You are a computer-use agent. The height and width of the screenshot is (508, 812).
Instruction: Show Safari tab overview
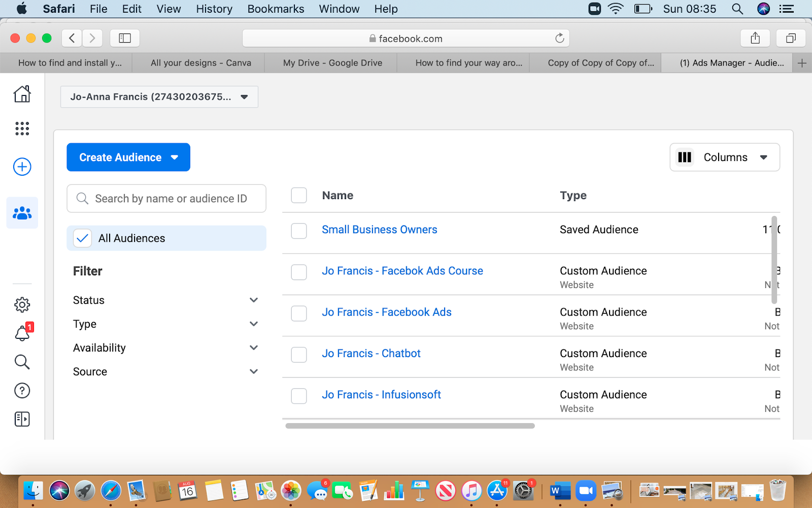click(x=791, y=38)
